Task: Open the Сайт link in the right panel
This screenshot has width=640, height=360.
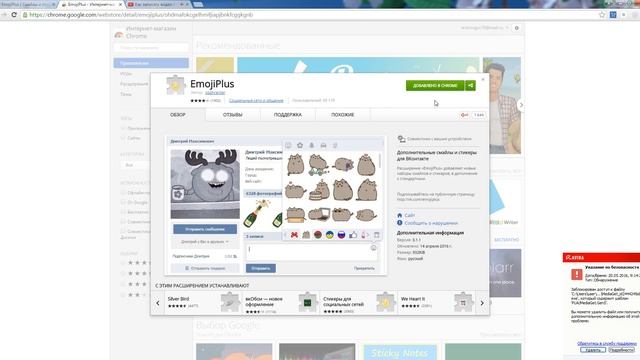Action: (x=410, y=215)
